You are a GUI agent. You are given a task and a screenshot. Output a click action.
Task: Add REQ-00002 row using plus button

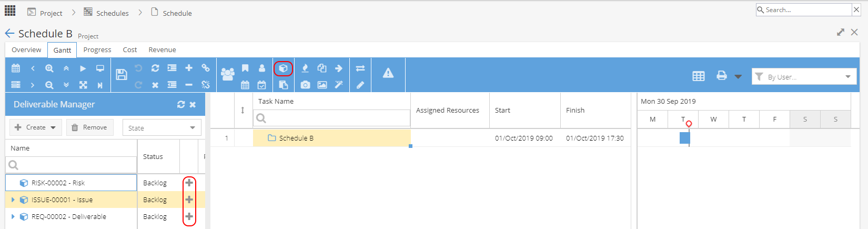click(x=189, y=216)
